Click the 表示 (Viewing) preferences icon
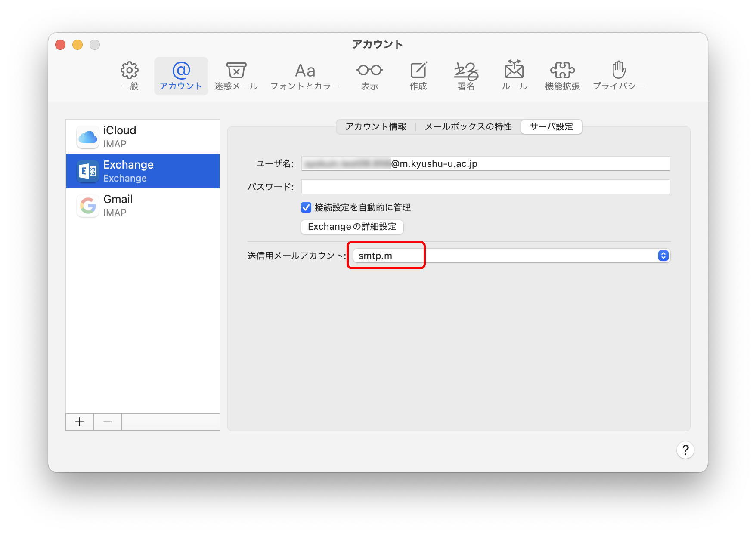This screenshot has width=756, height=536. point(369,77)
